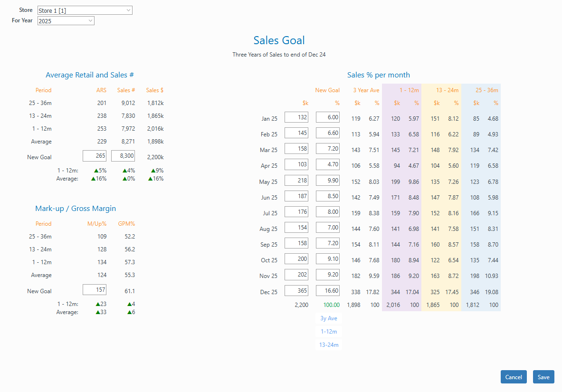Click the Dec 25 $k goal field
Image resolution: width=562 pixels, height=392 pixels.
[296, 291]
